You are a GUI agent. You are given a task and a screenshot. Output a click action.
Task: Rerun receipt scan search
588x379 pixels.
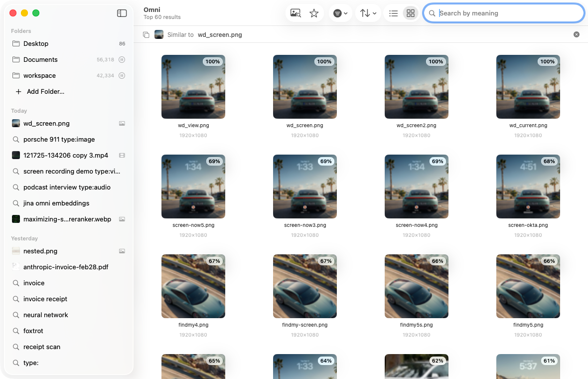coord(69,347)
